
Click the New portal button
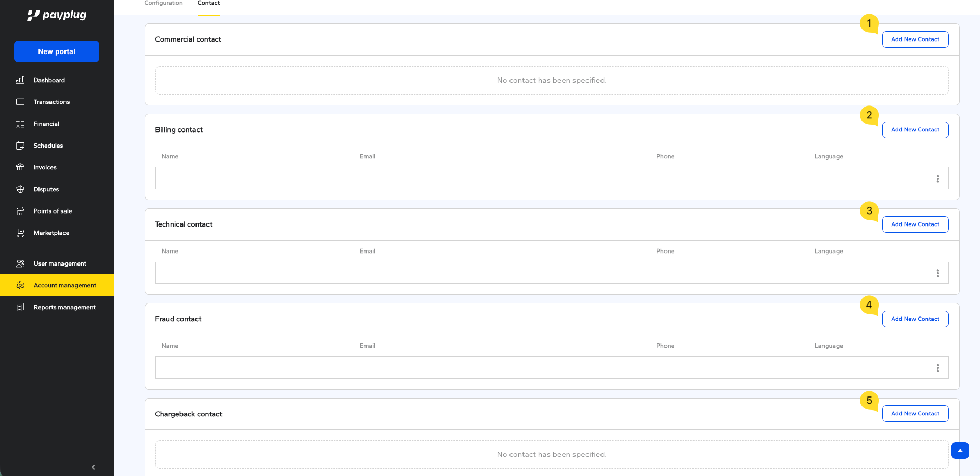(57, 51)
